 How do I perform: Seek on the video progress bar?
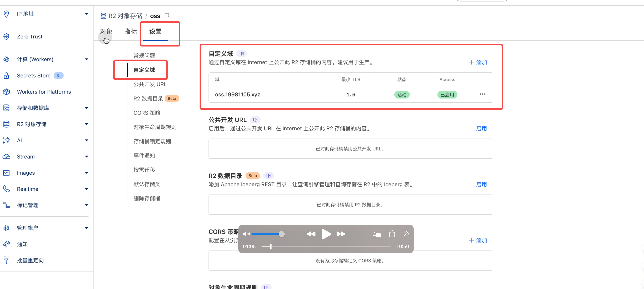[326, 246]
